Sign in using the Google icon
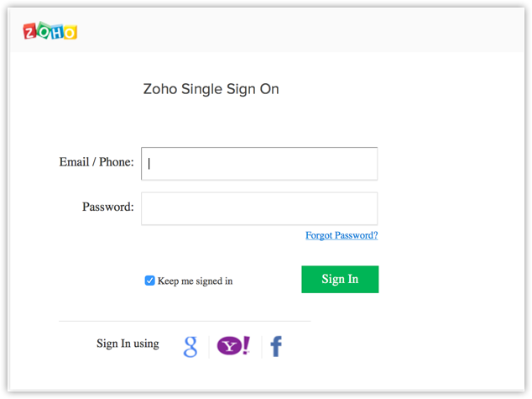 [190, 346]
